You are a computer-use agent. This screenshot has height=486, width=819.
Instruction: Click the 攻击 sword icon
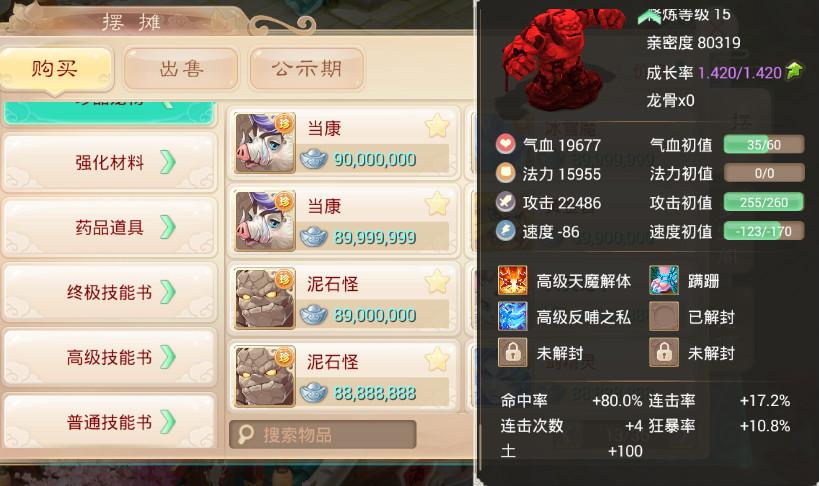pyautogui.click(x=505, y=202)
